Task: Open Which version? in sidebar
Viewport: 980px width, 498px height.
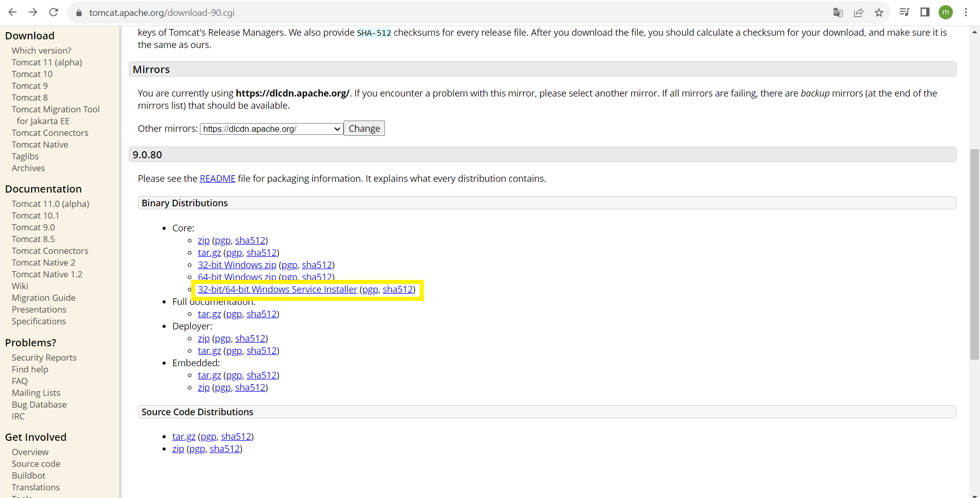Action: [41, 51]
